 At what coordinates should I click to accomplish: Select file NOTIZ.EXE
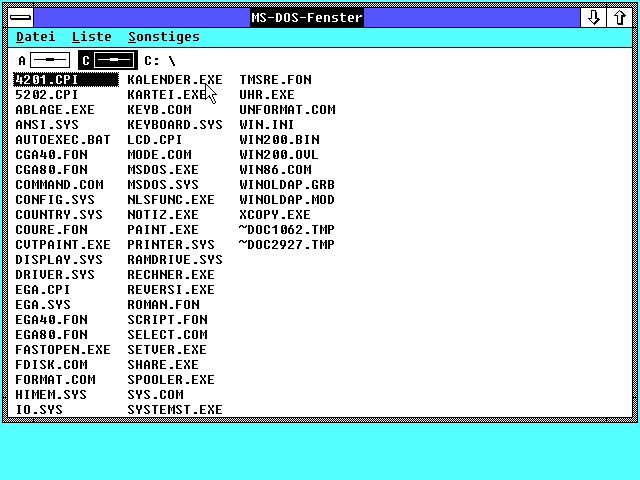162,215
